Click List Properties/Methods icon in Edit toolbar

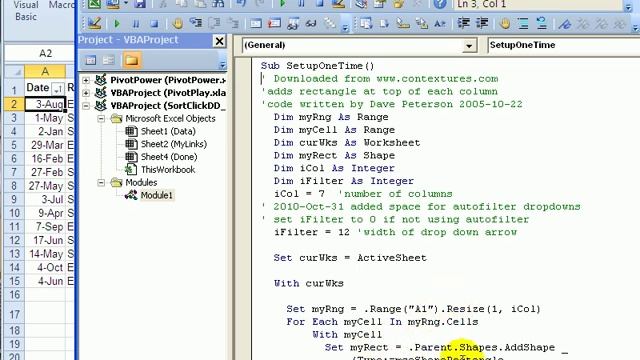366,23
